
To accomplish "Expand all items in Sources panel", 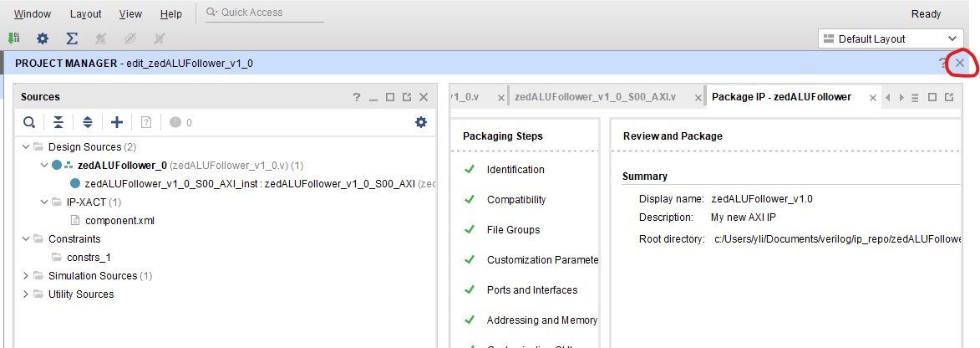I will tap(88, 122).
